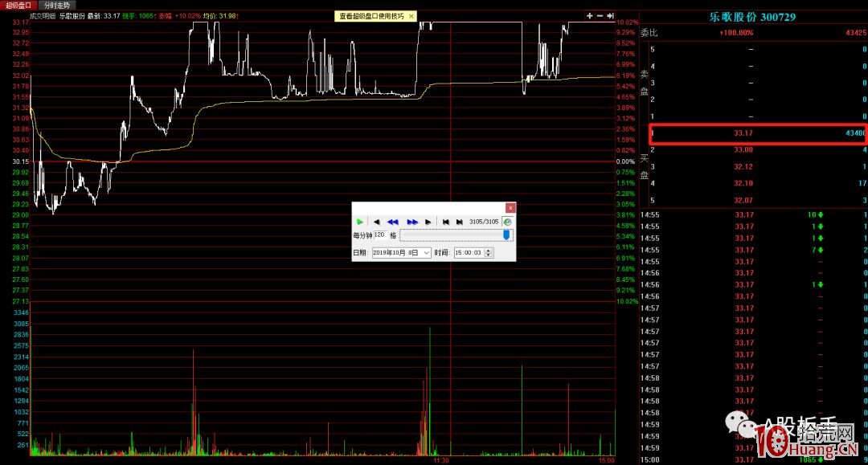Viewport: 868px width, 465px height.
Task: Click 查看超级盘口使用技巧 tip link
Action: pyautogui.click(x=371, y=16)
